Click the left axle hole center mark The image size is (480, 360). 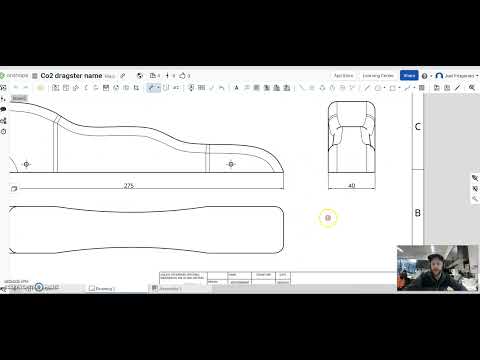[x=27, y=164]
